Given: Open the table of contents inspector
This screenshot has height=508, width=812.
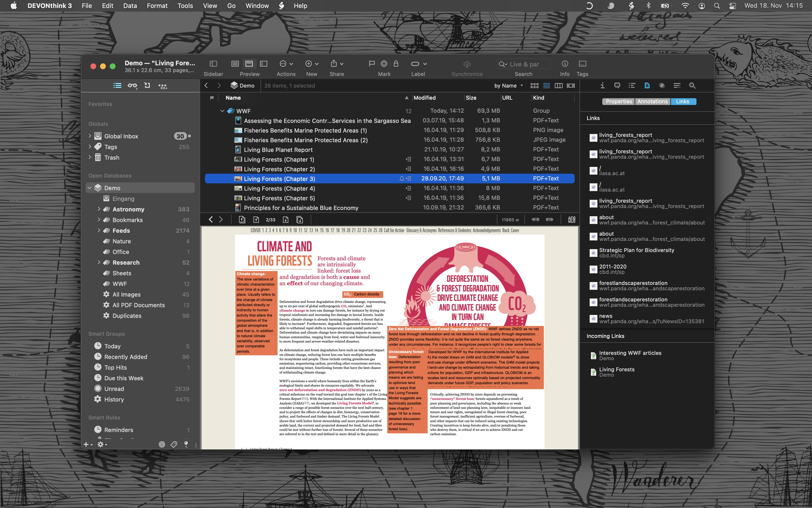Looking at the screenshot, I should click(x=632, y=86).
